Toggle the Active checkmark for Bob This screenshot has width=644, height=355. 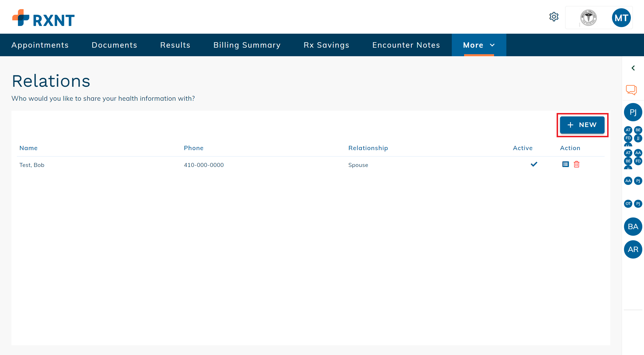click(534, 164)
